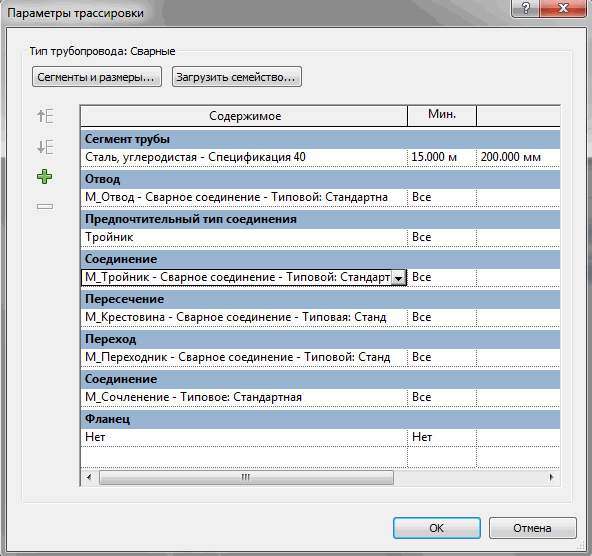Click the help question mark button
592x556 pixels.
(525, 8)
